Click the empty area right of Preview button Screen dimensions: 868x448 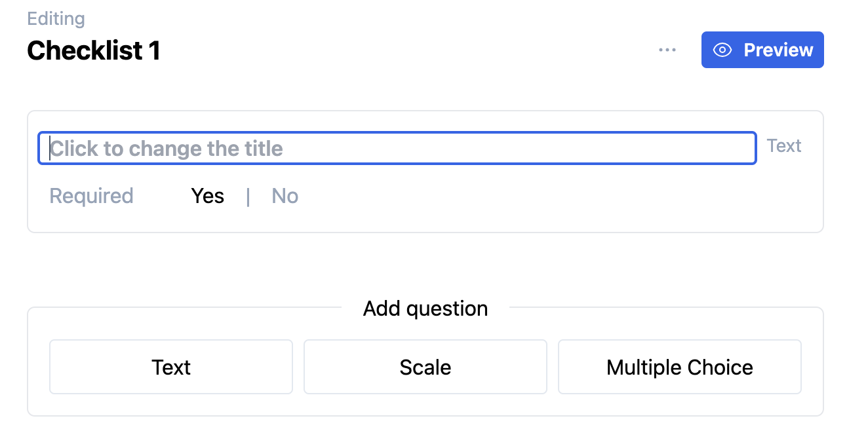click(x=845, y=50)
